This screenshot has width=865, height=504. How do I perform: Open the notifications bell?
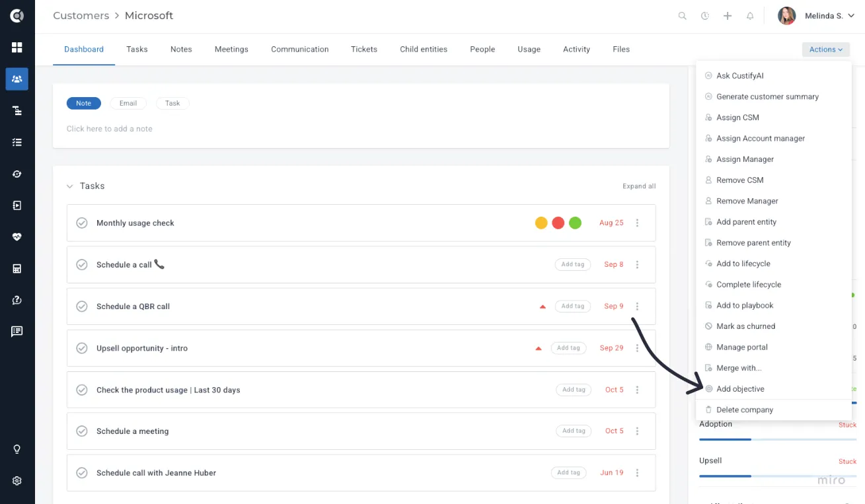(750, 16)
